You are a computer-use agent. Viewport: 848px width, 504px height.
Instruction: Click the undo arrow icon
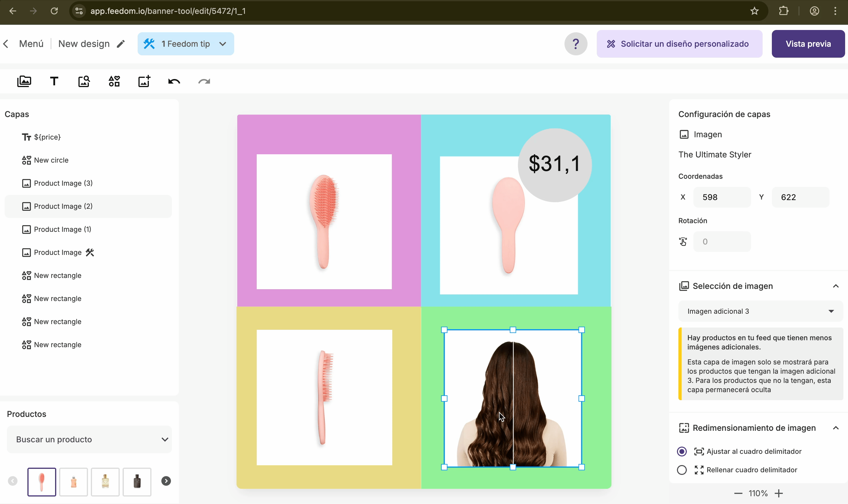[x=174, y=82]
